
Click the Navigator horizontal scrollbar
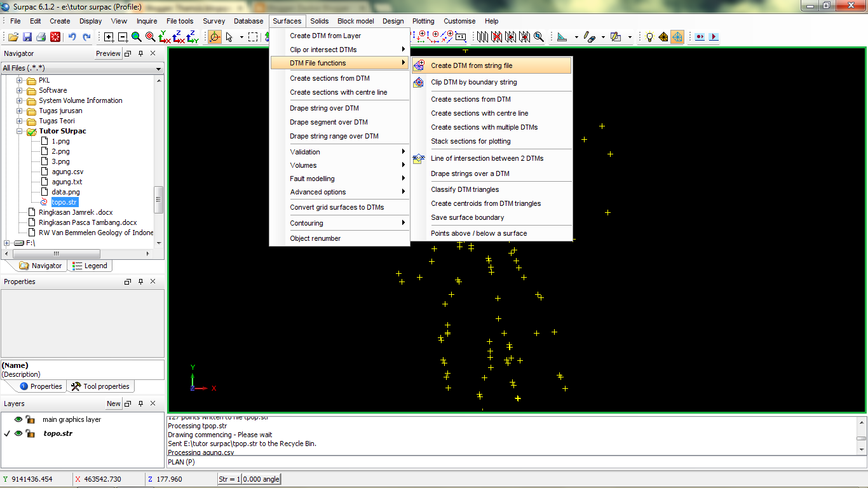[x=56, y=254]
